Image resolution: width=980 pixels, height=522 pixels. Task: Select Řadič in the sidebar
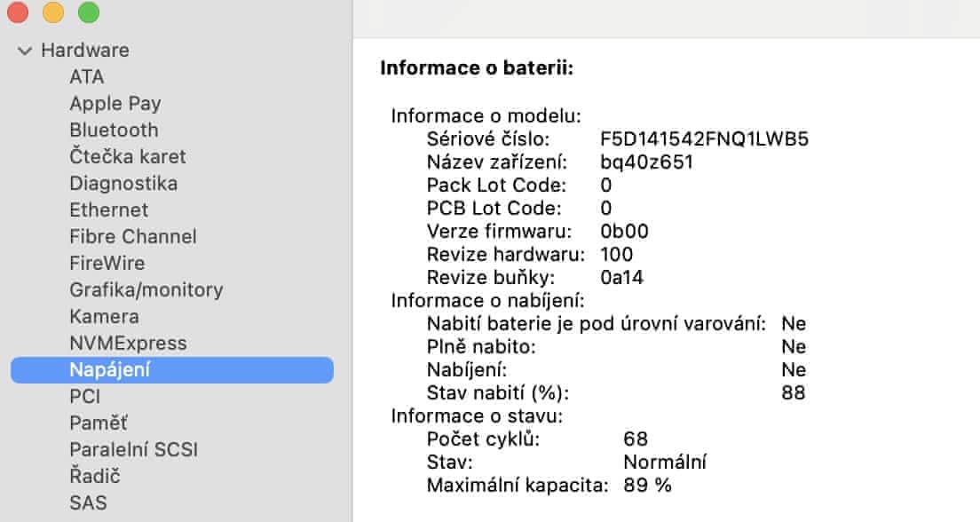[94, 477]
